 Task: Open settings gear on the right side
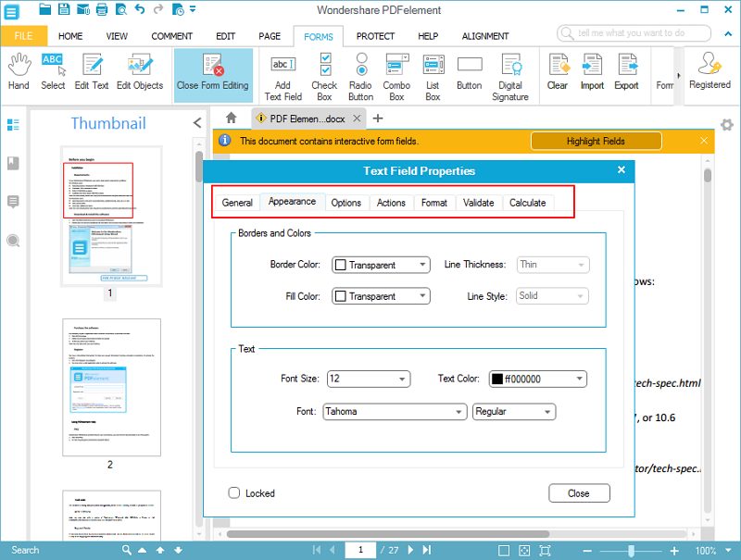pyautogui.click(x=727, y=125)
